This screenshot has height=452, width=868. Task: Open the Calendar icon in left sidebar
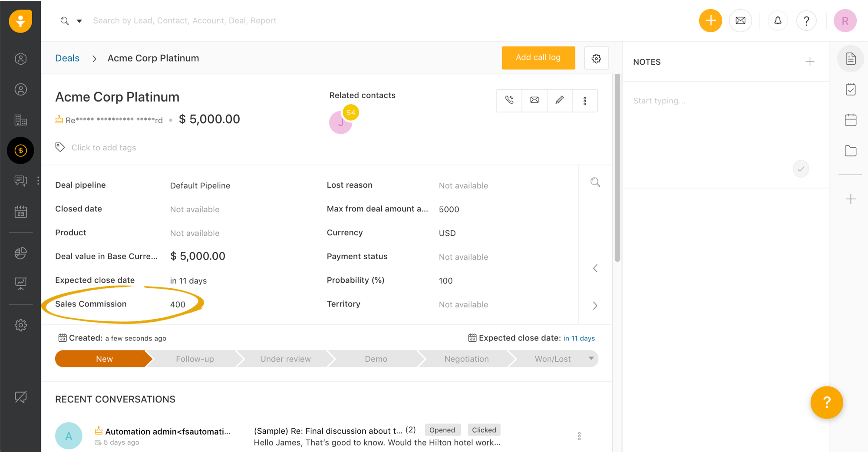tap(20, 212)
